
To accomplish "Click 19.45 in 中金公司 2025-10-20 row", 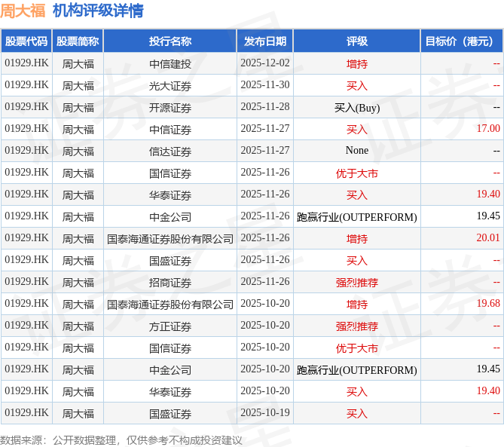I will (x=488, y=369).
